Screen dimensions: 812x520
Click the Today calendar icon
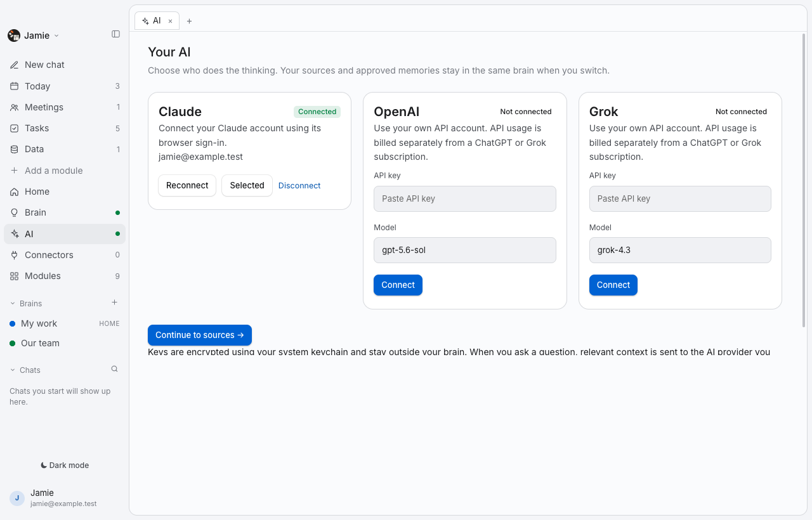[x=14, y=86]
